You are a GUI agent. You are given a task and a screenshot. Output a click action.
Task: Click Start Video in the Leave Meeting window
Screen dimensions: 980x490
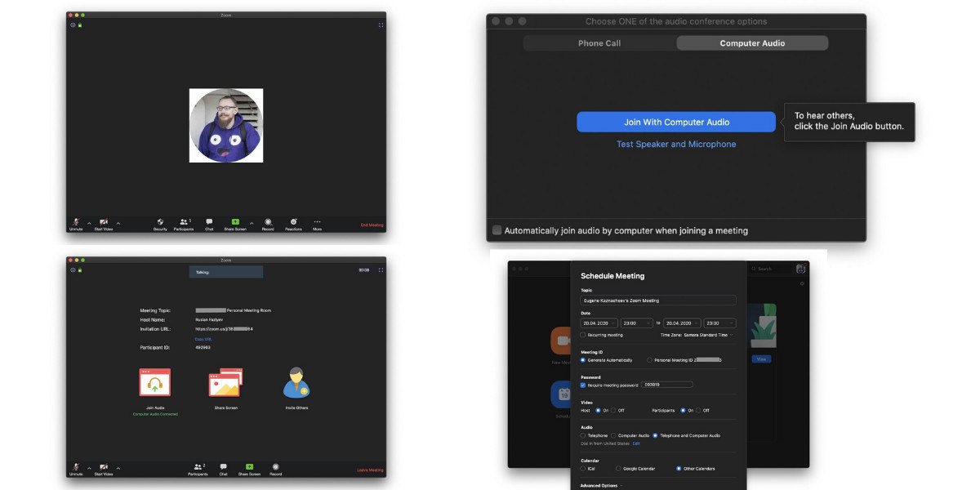tap(104, 470)
